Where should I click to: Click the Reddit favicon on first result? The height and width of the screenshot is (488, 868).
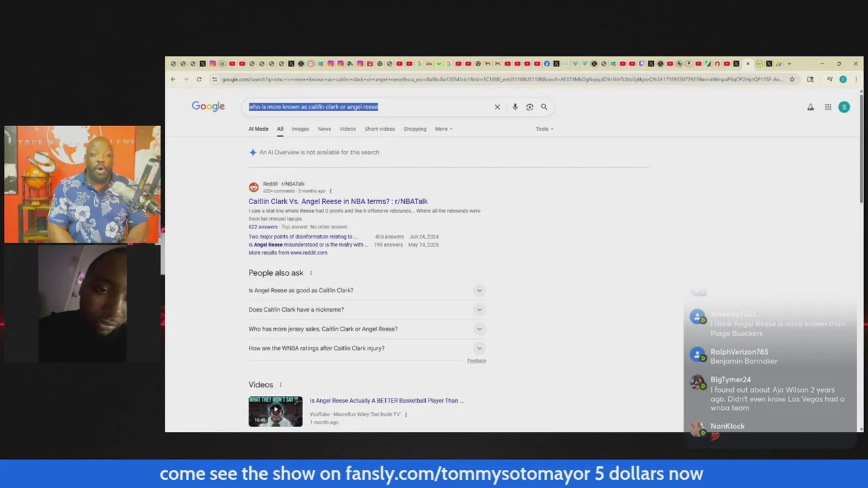click(x=254, y=187)
